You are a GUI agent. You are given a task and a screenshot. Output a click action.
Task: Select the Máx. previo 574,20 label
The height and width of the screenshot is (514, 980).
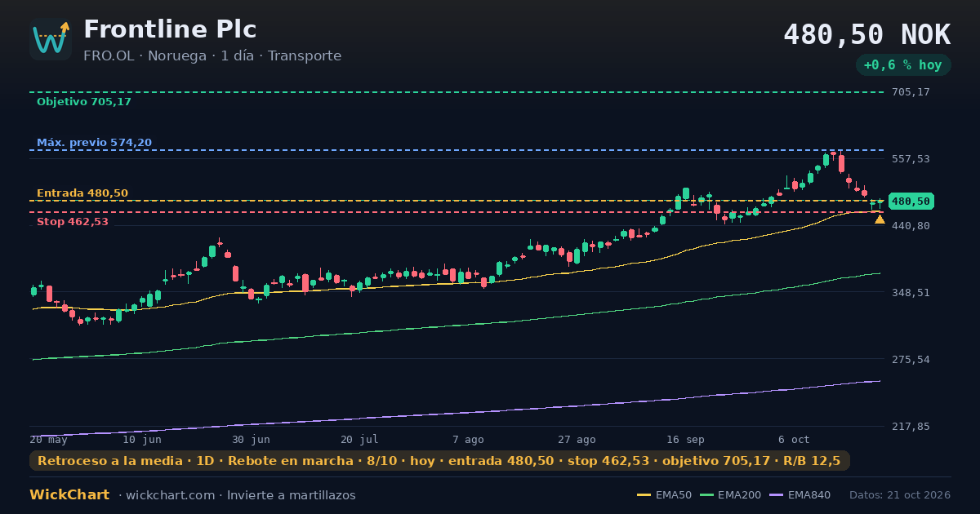[94, 143]
